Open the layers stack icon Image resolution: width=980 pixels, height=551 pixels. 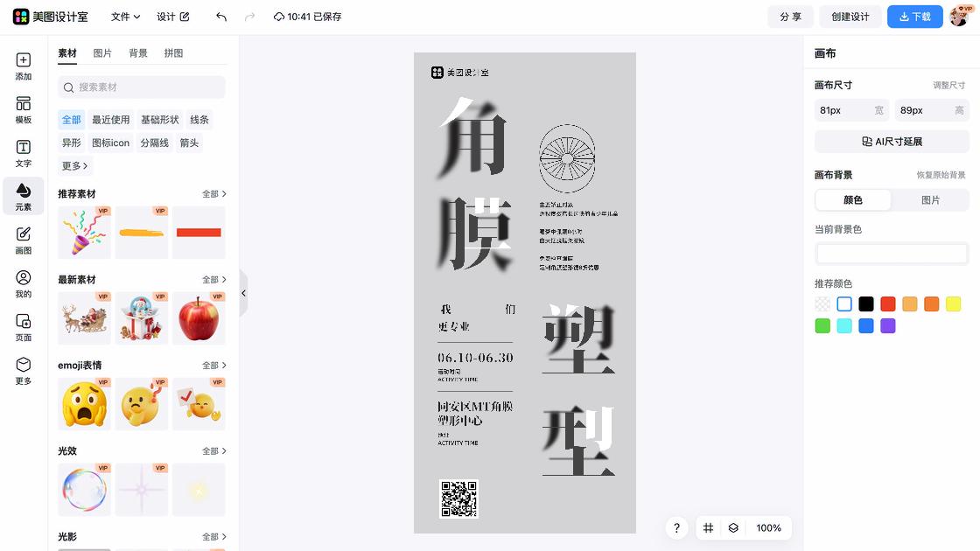tap(733, 528)
